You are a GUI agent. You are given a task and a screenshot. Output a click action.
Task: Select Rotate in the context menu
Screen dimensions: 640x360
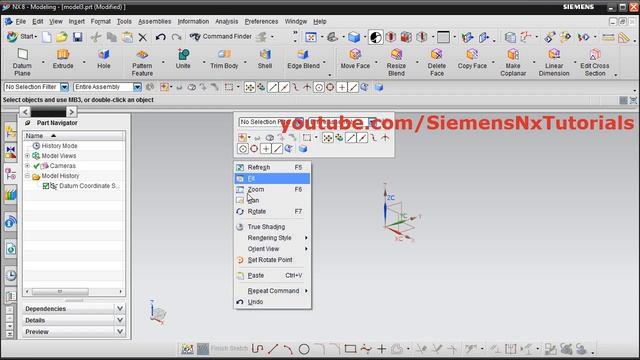[272, 211]
